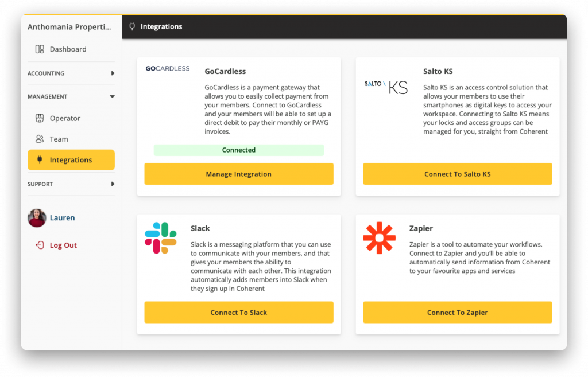
Task: Click the GoCardless card title
Action: [225, 71]
